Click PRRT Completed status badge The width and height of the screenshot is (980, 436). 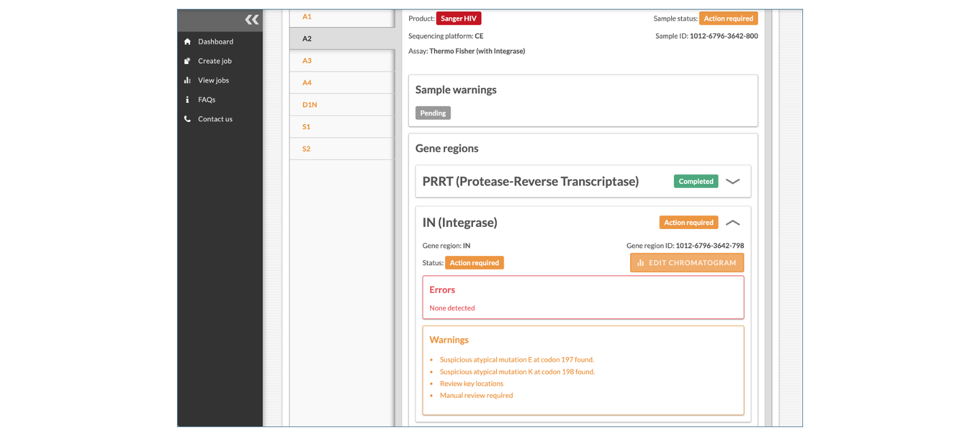point(696,181)
